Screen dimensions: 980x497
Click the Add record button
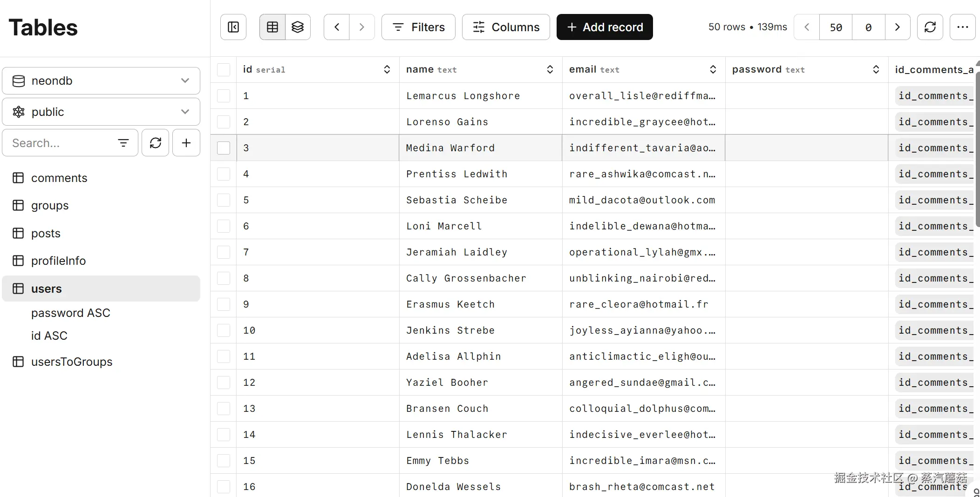(605, 27)
